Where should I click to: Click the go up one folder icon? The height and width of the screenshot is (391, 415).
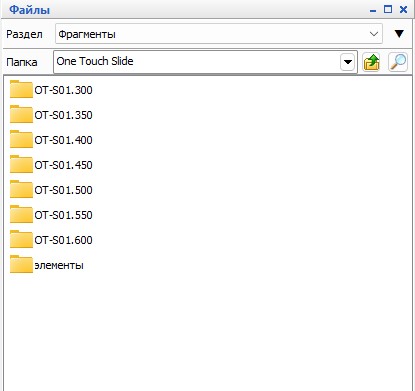(x=371, y=62)
